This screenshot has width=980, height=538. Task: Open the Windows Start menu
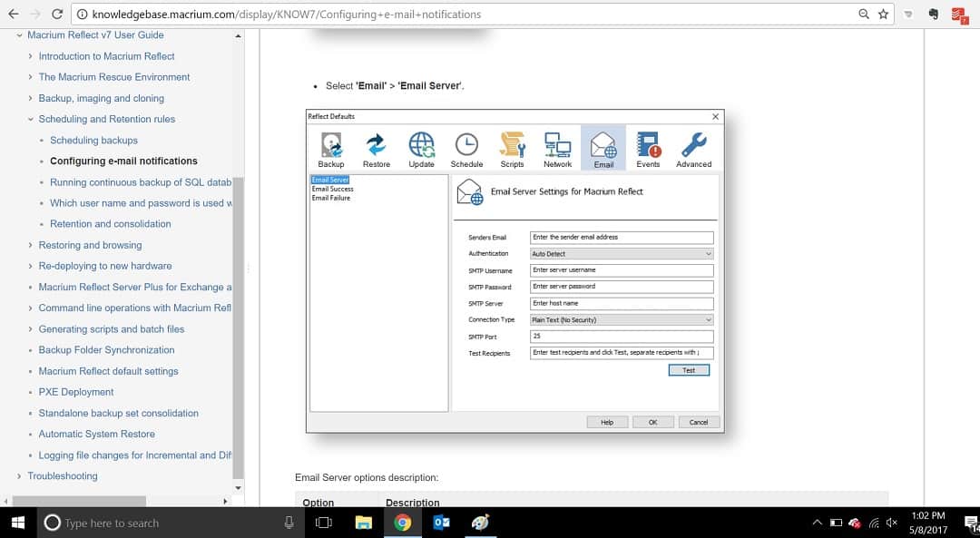click(17, 523)
